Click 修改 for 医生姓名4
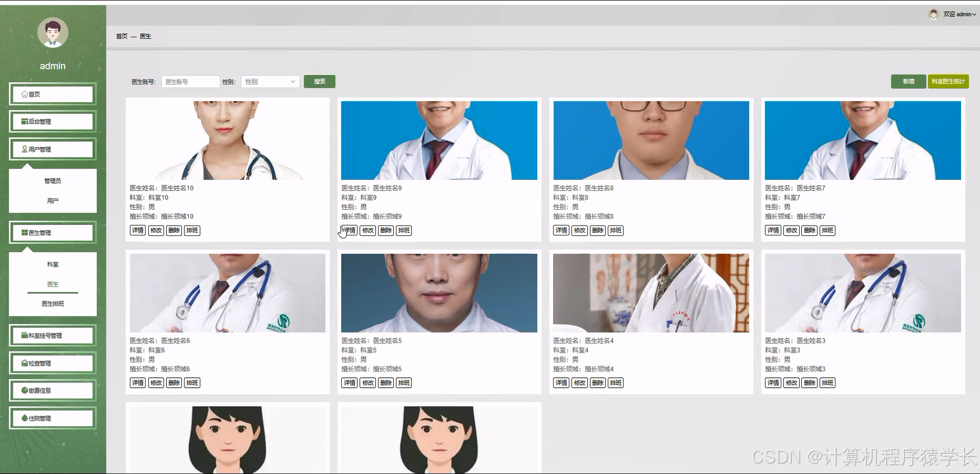980x474 pixels. pos(580,383)
